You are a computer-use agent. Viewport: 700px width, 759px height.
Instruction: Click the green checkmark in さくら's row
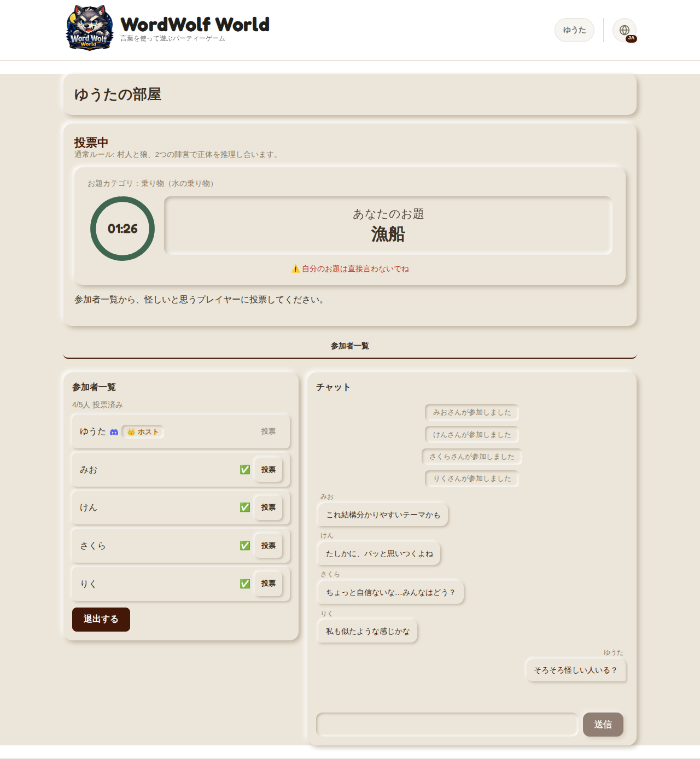[x=245, y=546]
